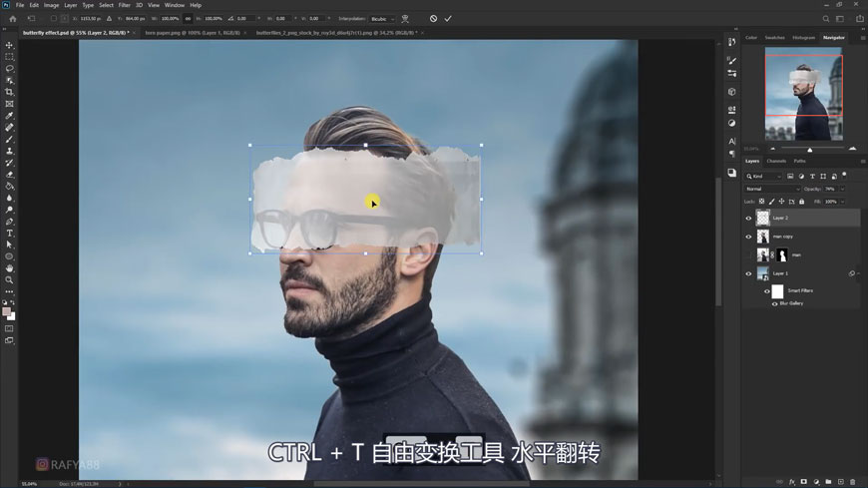Click the warp mode switch icon

pyautogui.click(x=405, y=18)
